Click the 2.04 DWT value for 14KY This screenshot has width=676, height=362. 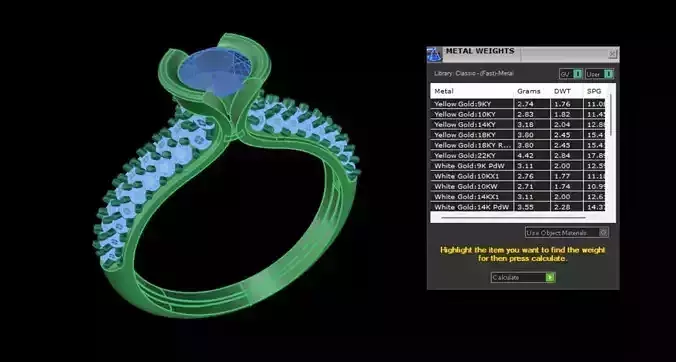point(562,125)
